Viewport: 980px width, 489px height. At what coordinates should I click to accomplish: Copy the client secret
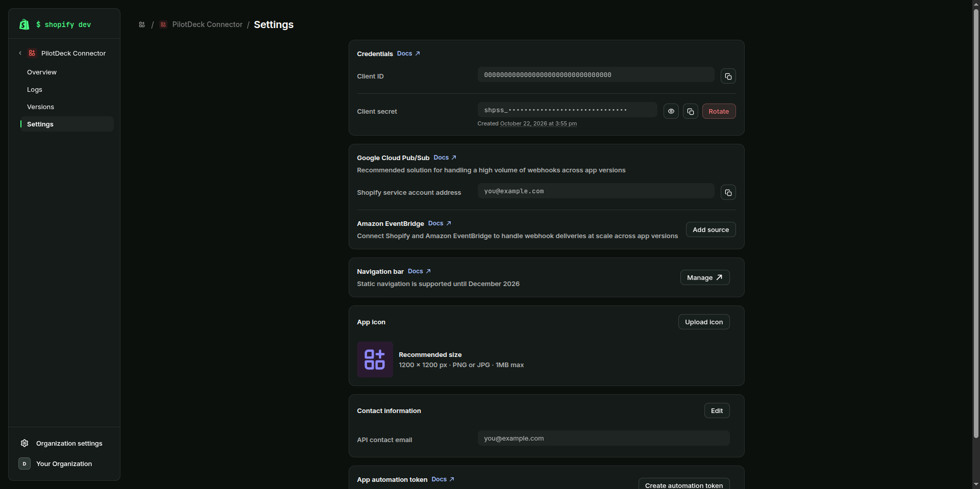pos(690,111)
